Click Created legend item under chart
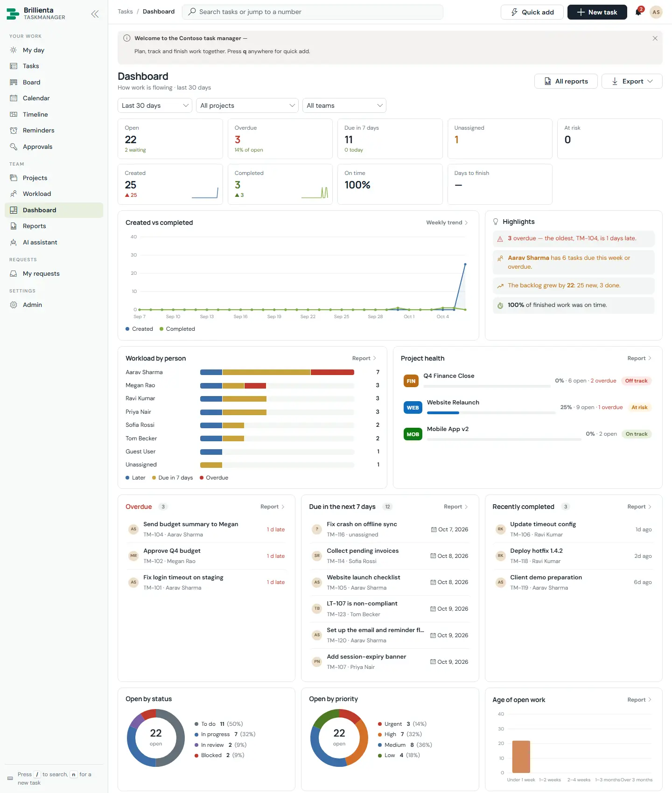 pos(139,329)
